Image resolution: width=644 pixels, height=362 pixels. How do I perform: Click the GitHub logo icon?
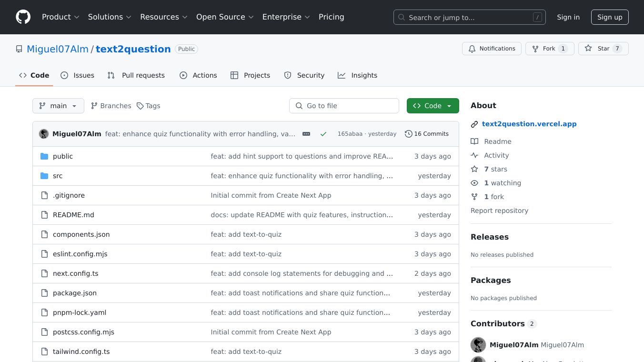23,17
